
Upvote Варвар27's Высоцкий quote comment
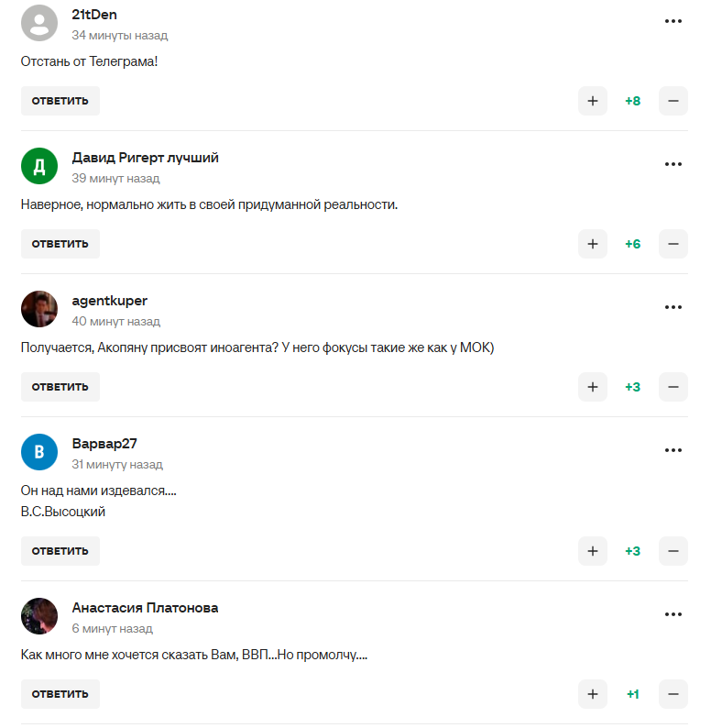pyautogui.click(x=593, y=551)
